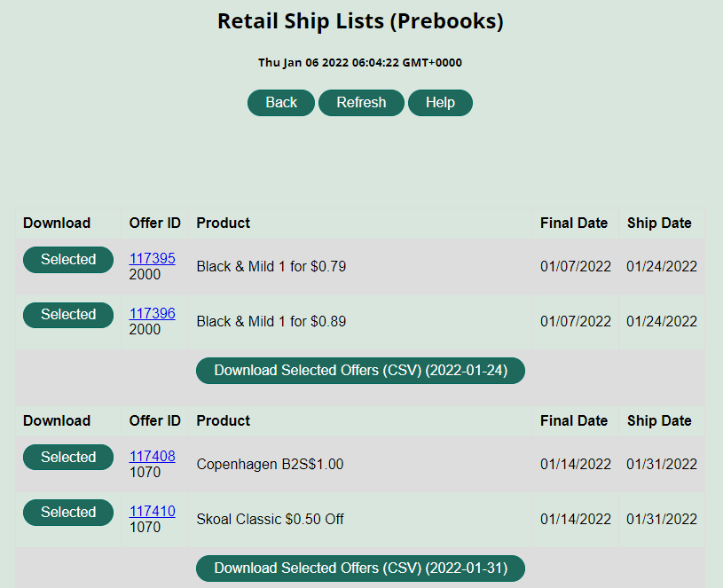Download selected offers CSV for 2022-01-31
The image size is (723, 588).
point(360,568)
